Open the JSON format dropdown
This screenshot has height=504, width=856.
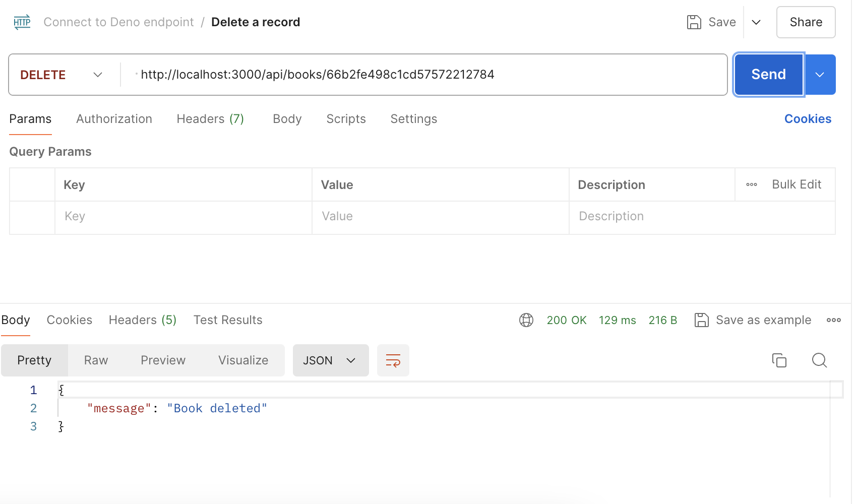330,360
